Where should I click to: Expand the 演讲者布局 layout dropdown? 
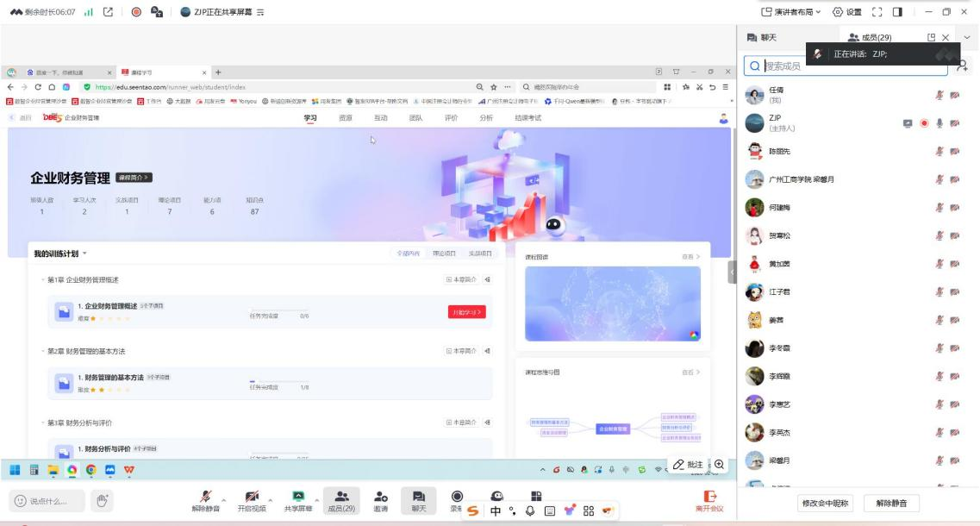coord(791,12)
